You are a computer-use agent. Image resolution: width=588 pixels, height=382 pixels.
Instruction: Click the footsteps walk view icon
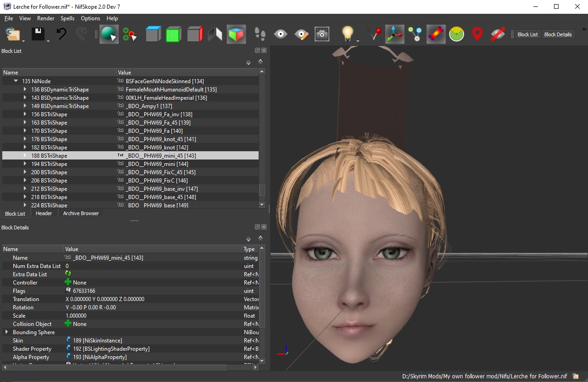(260, 34)
